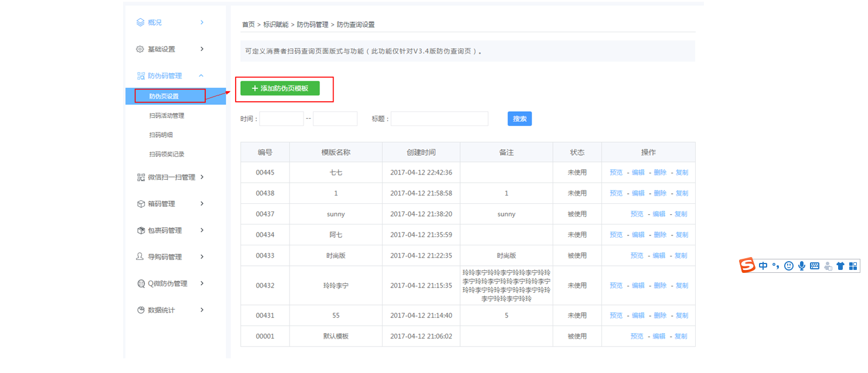Click the microphone voice input icon
868x373 pixels.
801,266
